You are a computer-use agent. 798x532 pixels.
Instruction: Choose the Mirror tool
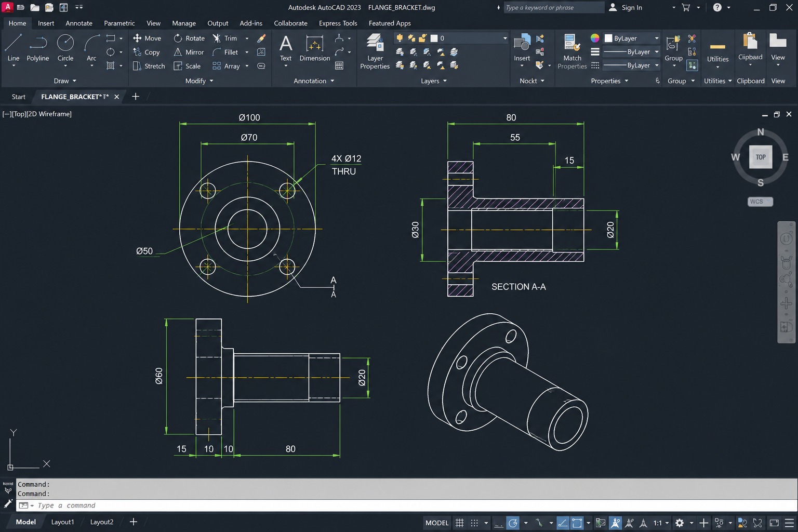click(189, 52)
